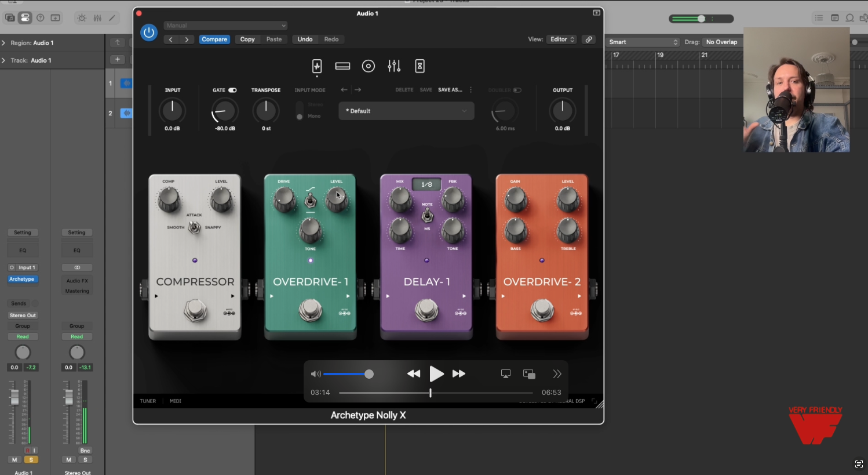Viewport: 868px width, 475px height.
Task: Click the Copy button
Action: point(247,39)
